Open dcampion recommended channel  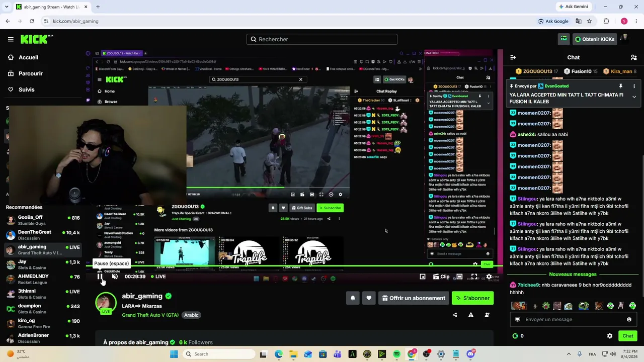tap(43, 308)
